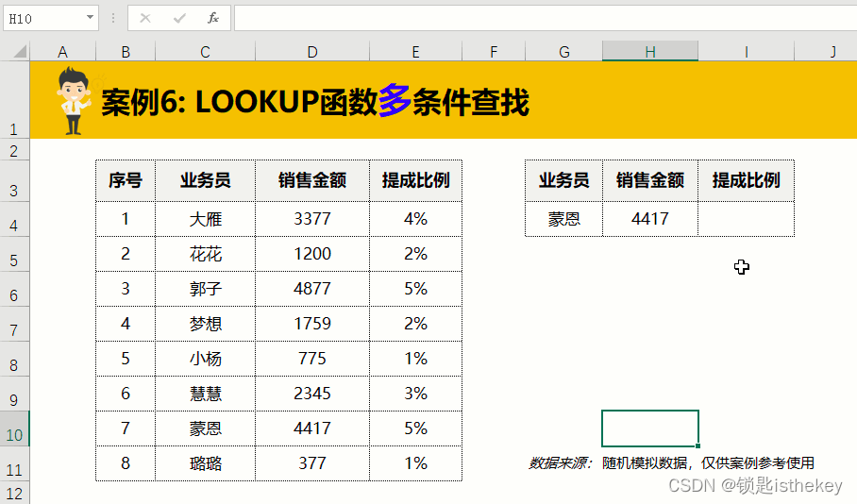Click the sales amount cell '2345'
The width and height of the screenshot is (857, 504).
pos(312,395)
